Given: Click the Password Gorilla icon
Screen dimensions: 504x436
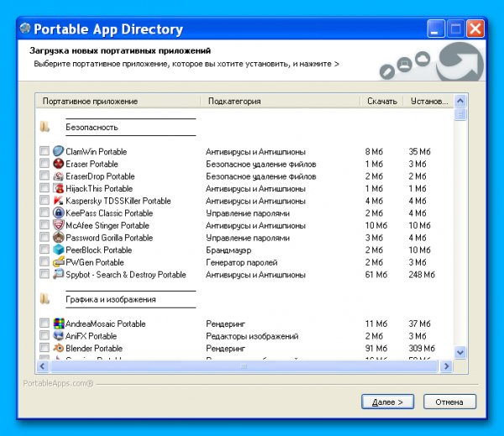Looking at the screenshot, I should pyautogui.click(x=59, y=237).
